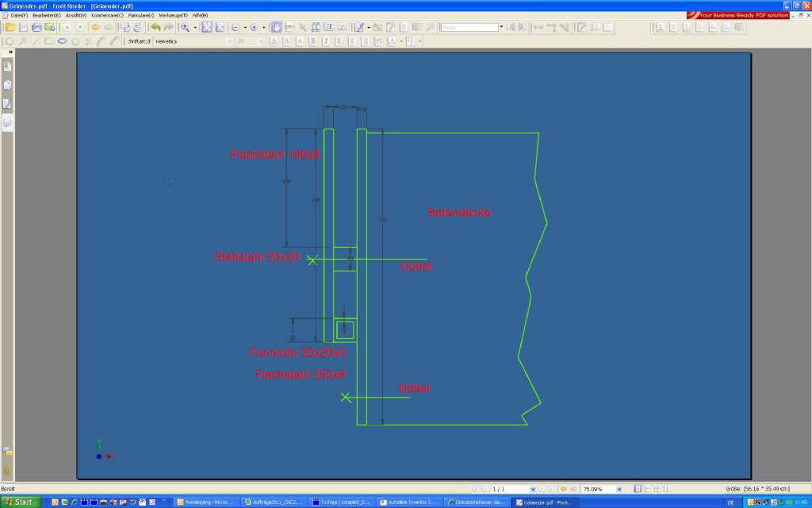812x508 pixels.
Task: Open the Formulare menu
Action: [141, 16]
